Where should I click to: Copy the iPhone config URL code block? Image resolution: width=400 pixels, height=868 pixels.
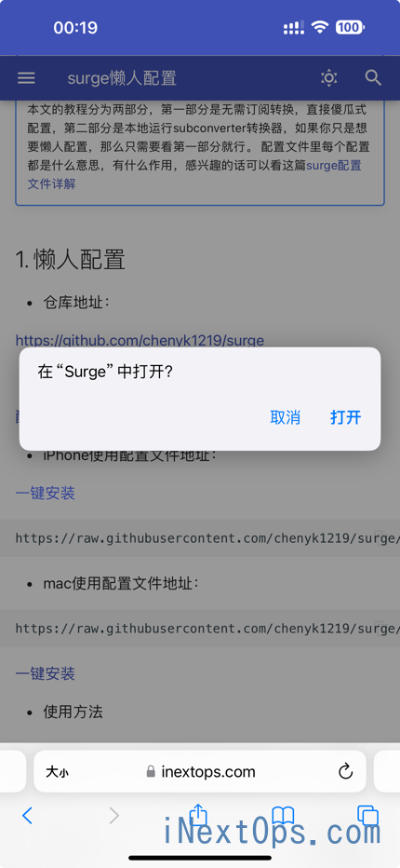[380, 537]
